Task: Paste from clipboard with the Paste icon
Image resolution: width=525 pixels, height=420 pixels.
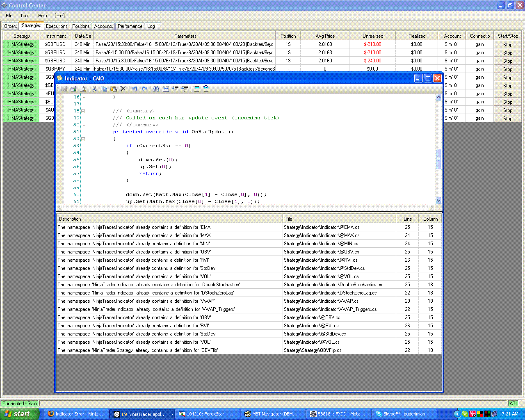Action: tap(114, 89)
